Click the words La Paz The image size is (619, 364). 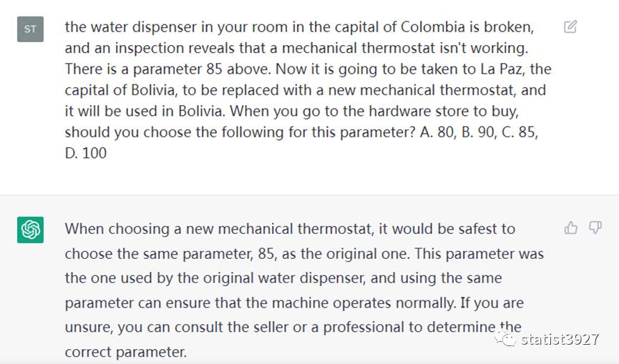click(506, 69)
